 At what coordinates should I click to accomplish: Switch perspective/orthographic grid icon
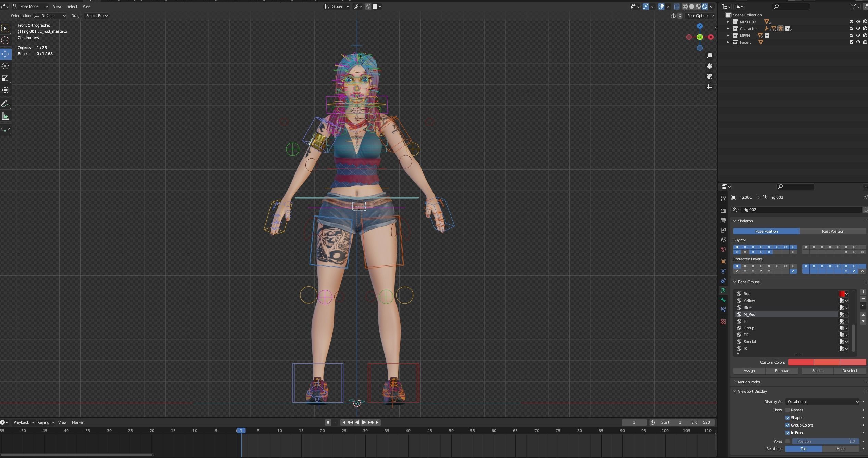coord(709,87)
